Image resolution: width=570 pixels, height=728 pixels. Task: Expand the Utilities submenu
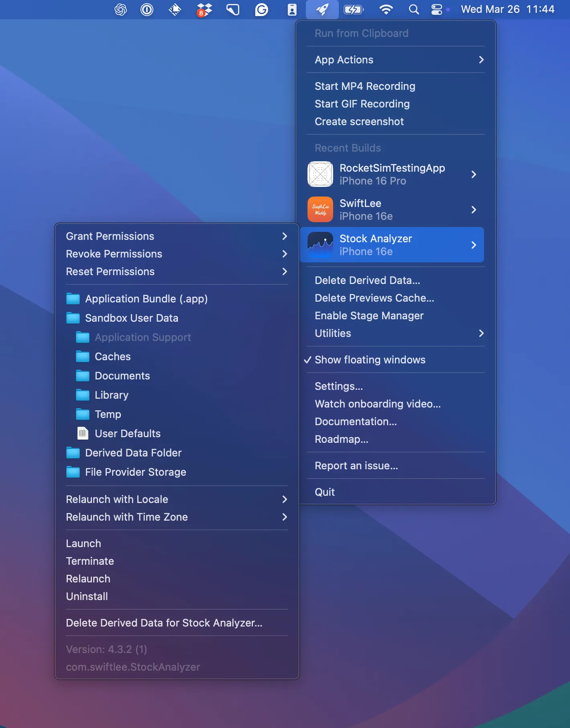(481, 333)
